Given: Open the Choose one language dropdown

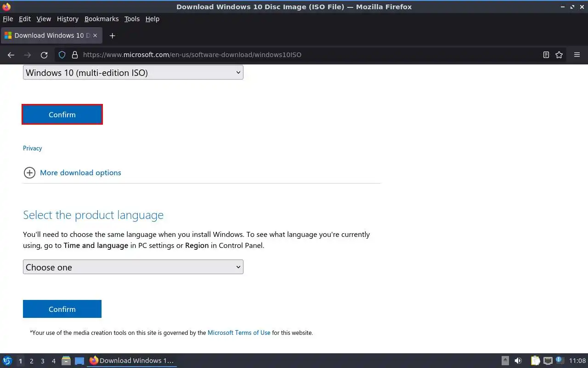Looking at the screenshot, I should click(x=133, y=267).
